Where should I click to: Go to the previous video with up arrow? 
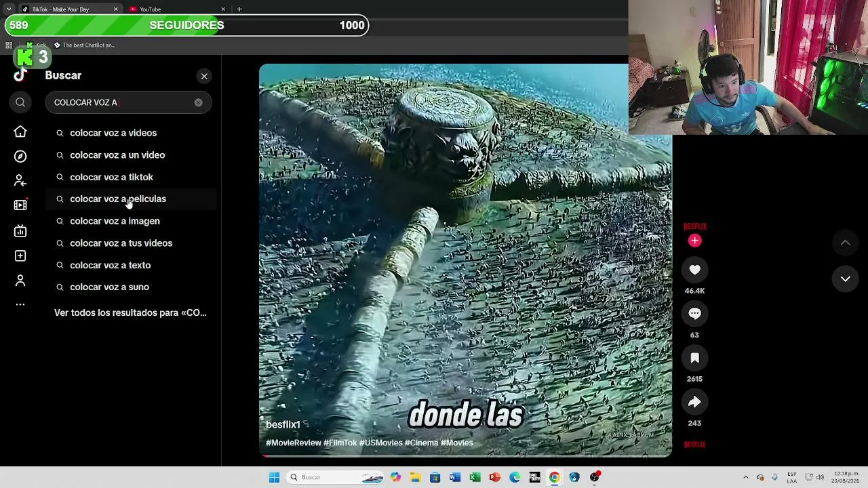(845, 243)
